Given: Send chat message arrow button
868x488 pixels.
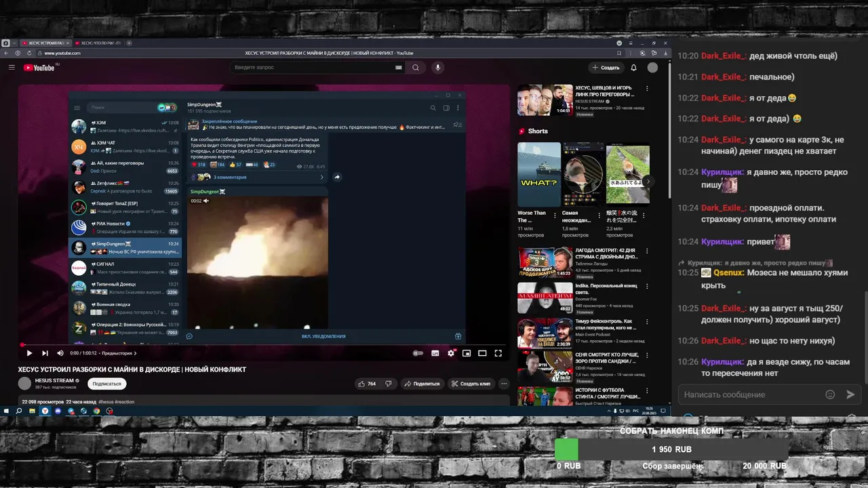Looking at the screenshot, I should (850, 394).
